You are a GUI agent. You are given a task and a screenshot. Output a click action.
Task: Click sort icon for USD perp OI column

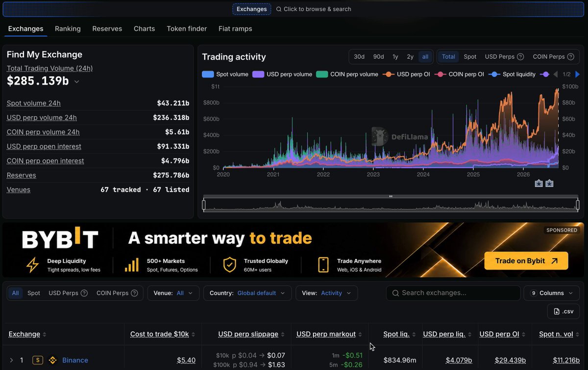tap(524, 335)
